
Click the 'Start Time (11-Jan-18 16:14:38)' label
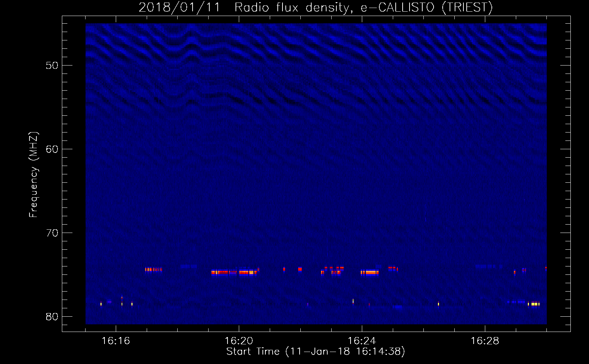[x=316, y=352]
